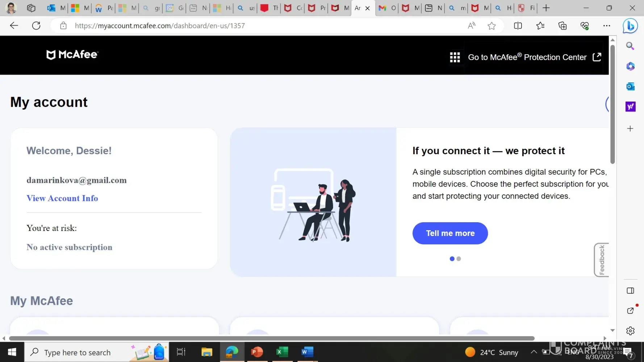The image size is (644, 362).
Task: Open the Feedback side tab
Action: 602,260
